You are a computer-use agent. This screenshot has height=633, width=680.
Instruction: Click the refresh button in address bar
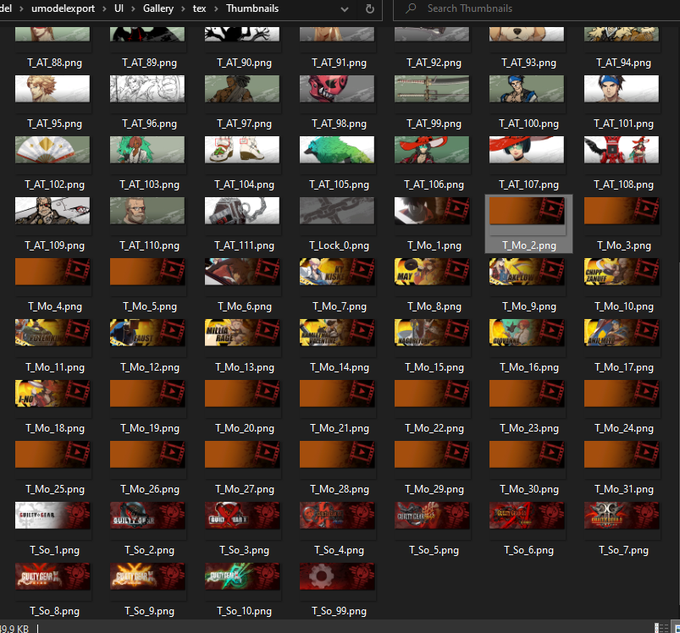click(369, 9)
